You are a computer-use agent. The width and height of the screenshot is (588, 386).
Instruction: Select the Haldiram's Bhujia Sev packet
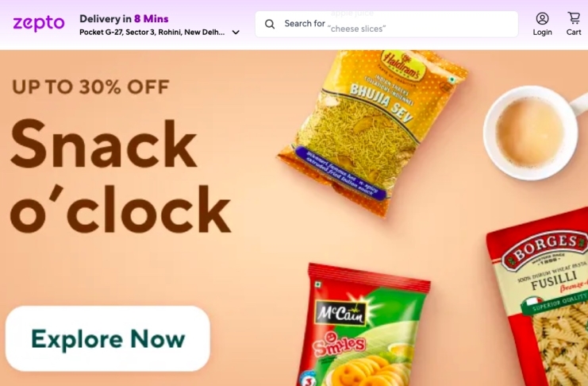pos(372,132)
